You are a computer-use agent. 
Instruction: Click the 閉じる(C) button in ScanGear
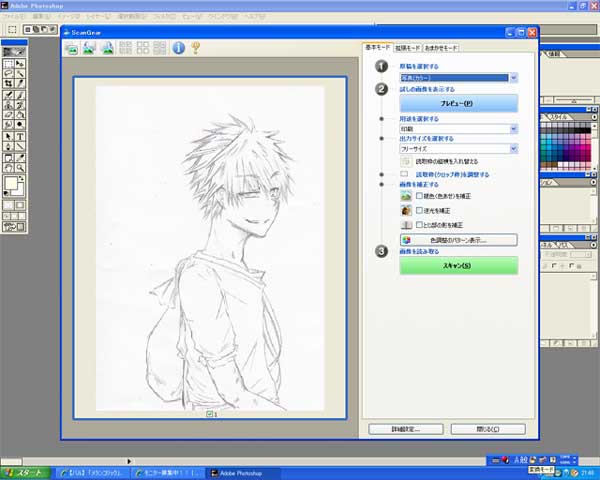488,429
